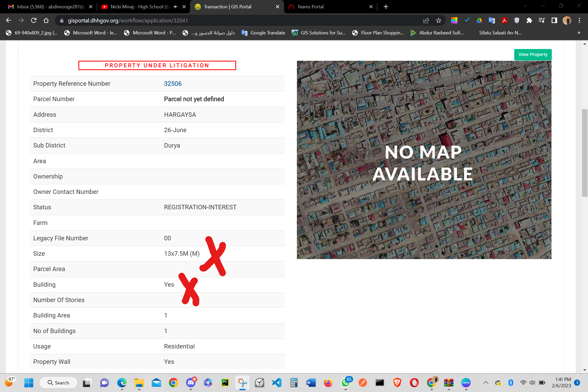Open the media control playlist icon
Viewport: 588px width, 392px height.
coord(542,20)
